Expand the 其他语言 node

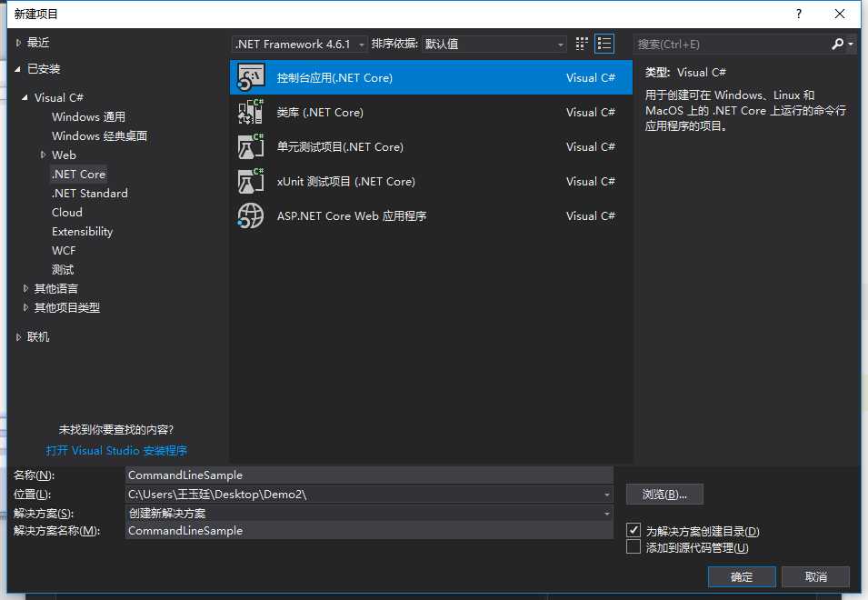click(x=25, y=288)
